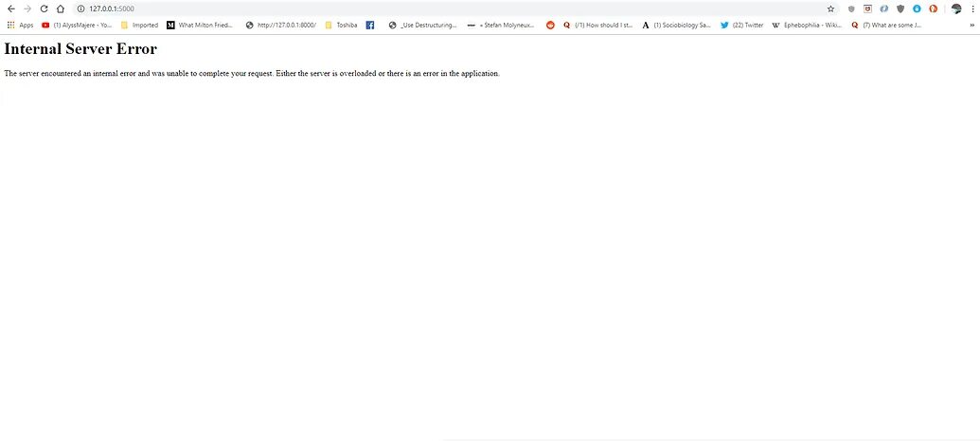Viewport: 980px width, 441px height.
Task: View site information icon in address bar
Action: 80,9
